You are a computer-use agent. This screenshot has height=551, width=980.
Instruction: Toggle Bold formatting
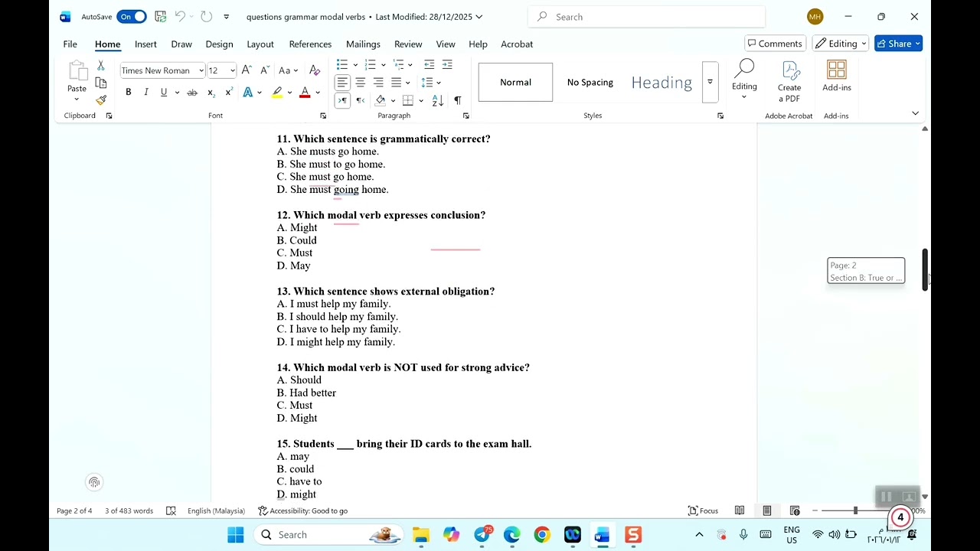[x=128, y=93]
